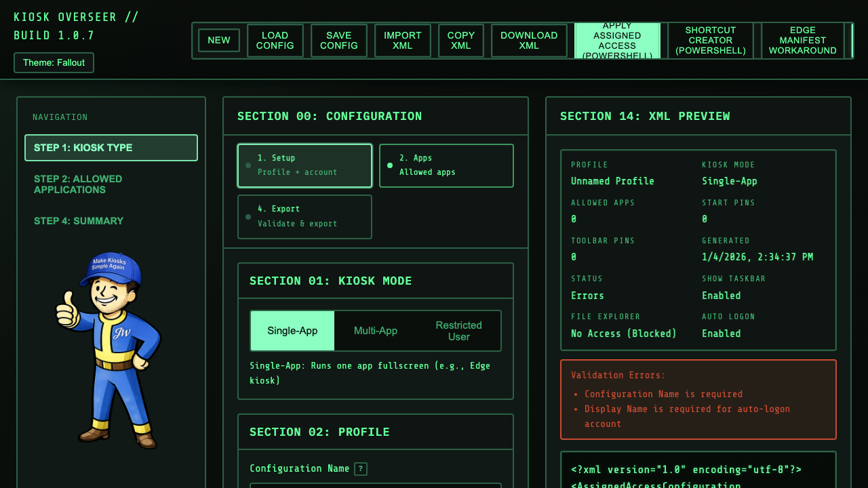Click the Validation Errors heading
Image resolution: width=868 pixels, height=488 pixels.
coord(618,375)
